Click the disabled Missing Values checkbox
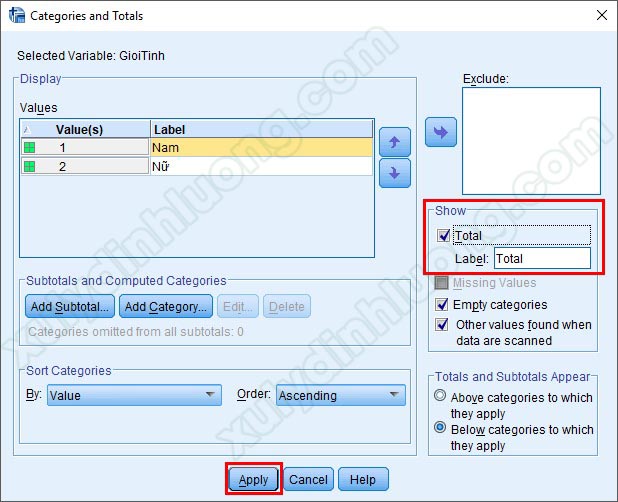The image size is (618, 502). (x=441, y=283)
